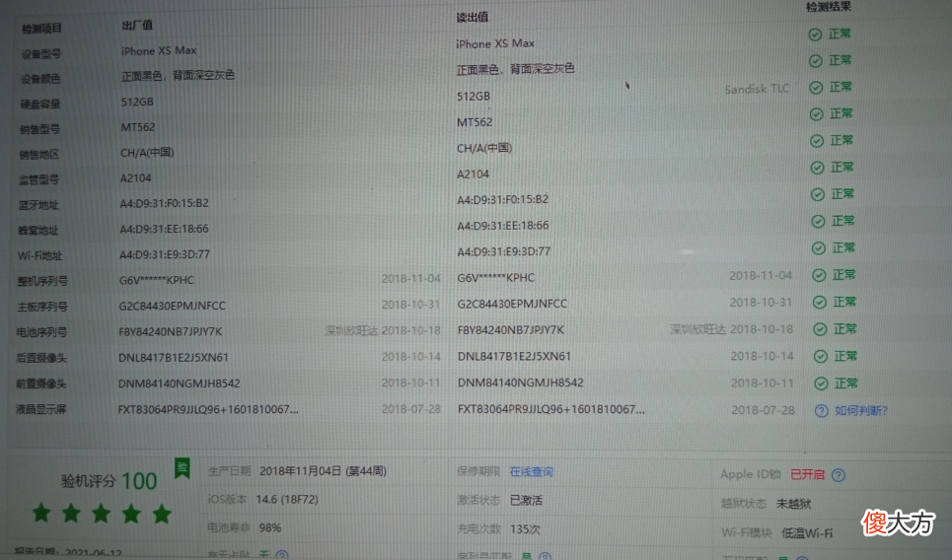Click the 越狱状态 未越狱 value
Image resolution: width=952 pixels, height=560 pixels.
coord(793,504)
